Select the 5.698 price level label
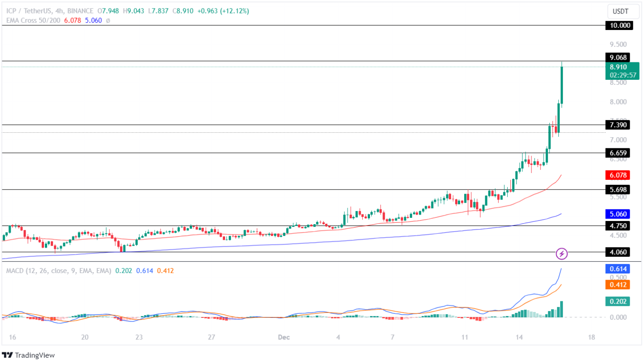The image size is (644, 360). click(x=617, y=189)
